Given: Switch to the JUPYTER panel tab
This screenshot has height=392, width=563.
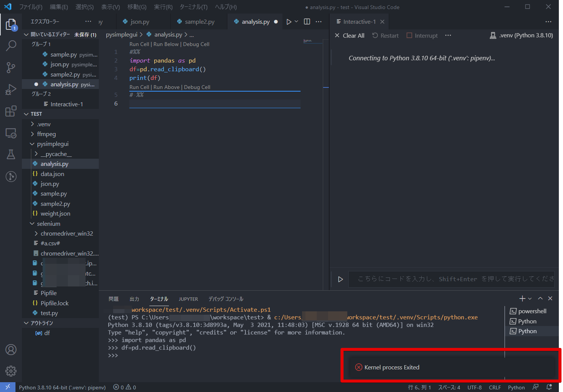Looking at the screenshot, I should pos(188,299).
